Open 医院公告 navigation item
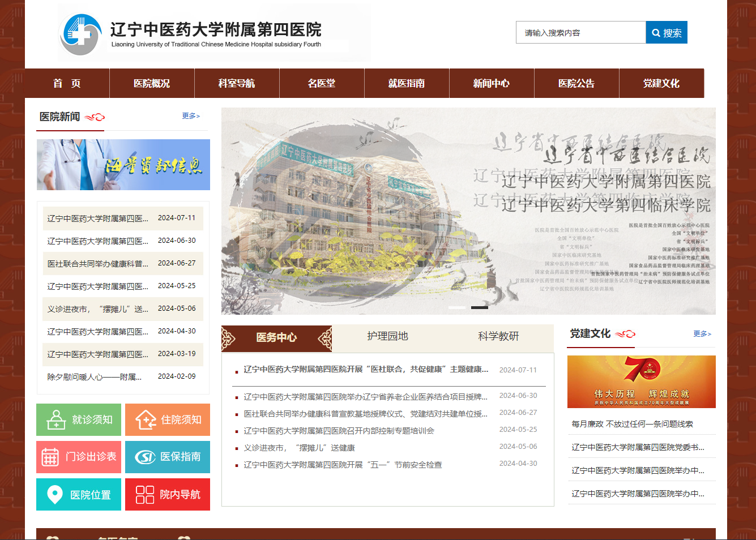Viewport: 756px width, 540px height. (577, 83)
